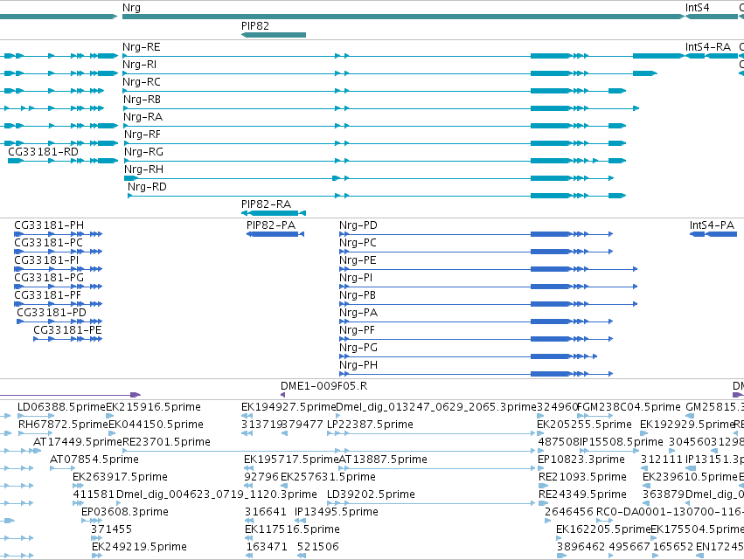Select protein Nrg-PE label
Screen dimensions: 744x560
tap(358, 261)
